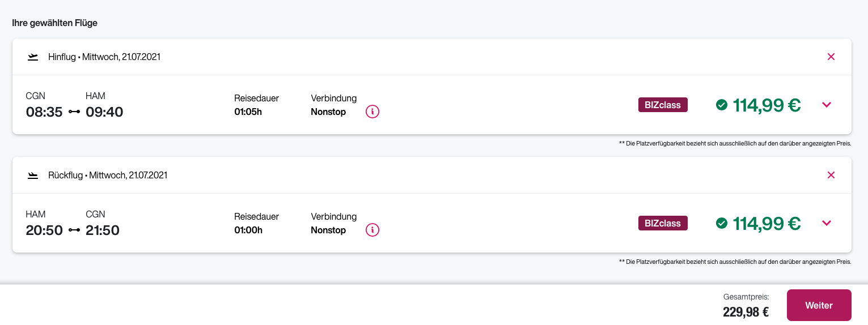Click route connector icon between 08:35 and 09:40
Screen dimensions: 868x325
(x=74, y=112)
